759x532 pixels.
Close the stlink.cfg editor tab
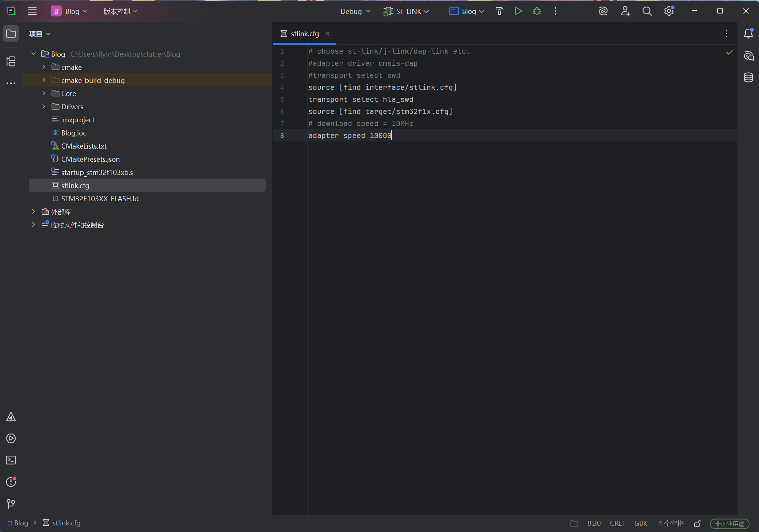click(328, 34)
